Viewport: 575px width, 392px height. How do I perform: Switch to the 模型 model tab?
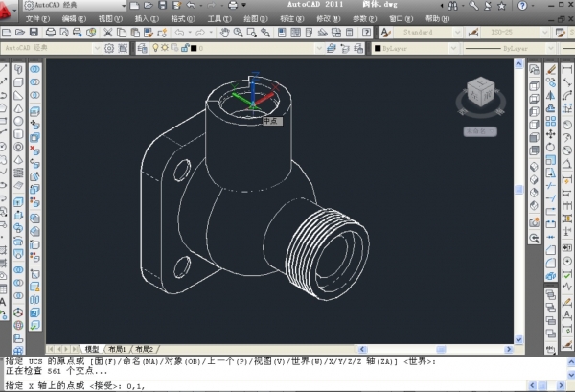pyautogui.click(x=92, y=349)
